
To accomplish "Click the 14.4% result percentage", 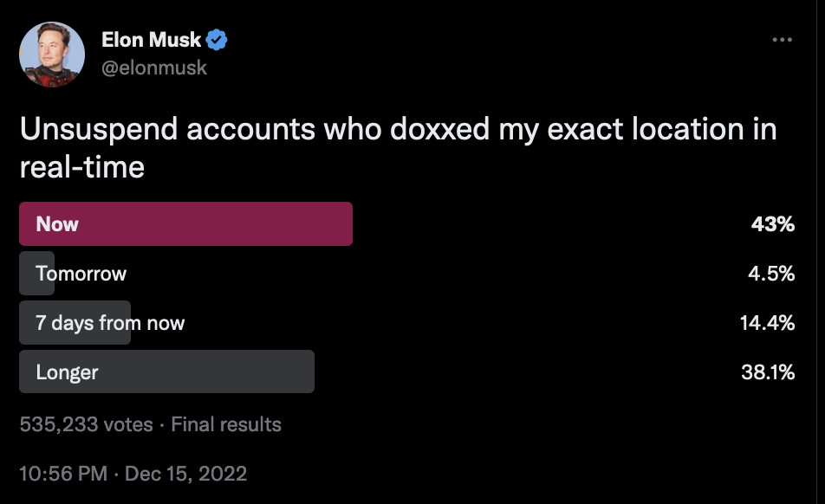I will pos(767,323).
